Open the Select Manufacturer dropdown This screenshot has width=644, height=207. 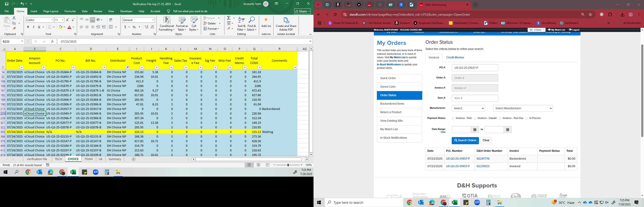(x=523, y=108)
